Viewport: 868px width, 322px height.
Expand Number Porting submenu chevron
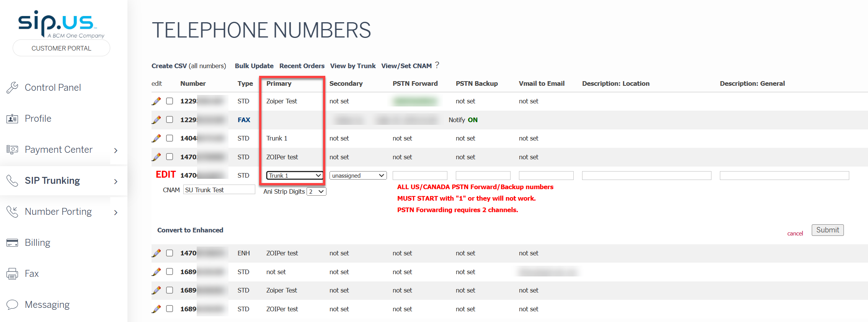click(116, 212)
